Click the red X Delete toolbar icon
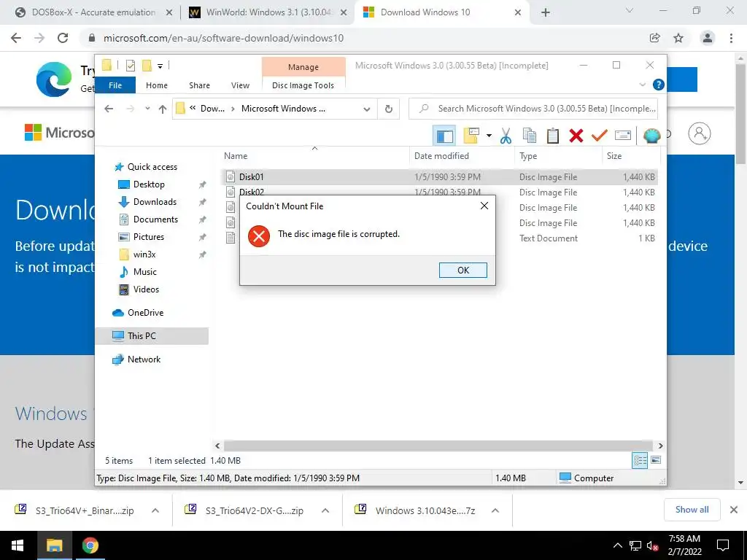747x560 pixels. (576, 136)
